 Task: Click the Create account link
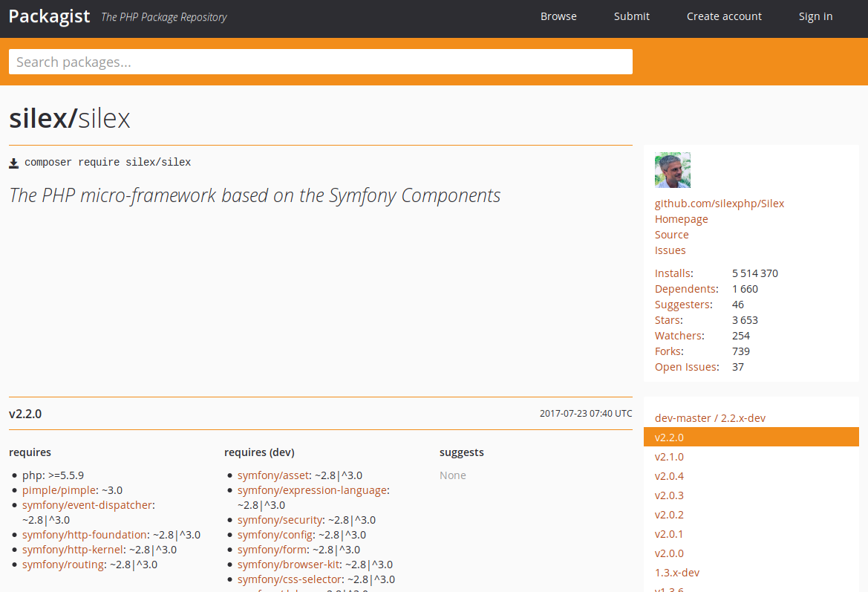point(724,16)
